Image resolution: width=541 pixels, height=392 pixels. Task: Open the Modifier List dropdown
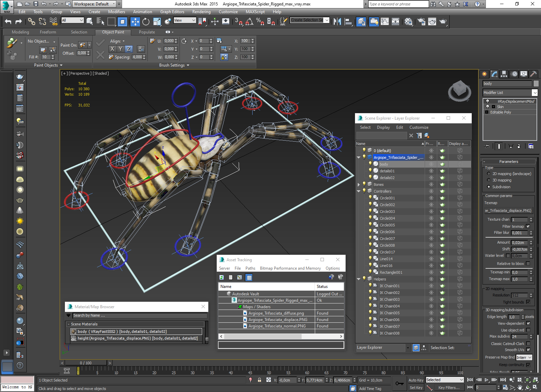(x=510, y=93)
